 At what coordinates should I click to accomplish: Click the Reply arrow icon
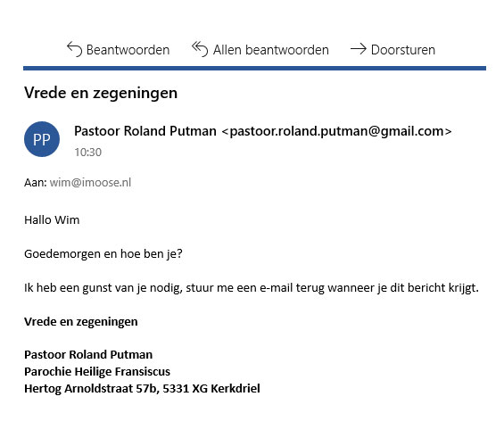coord(75,49)
